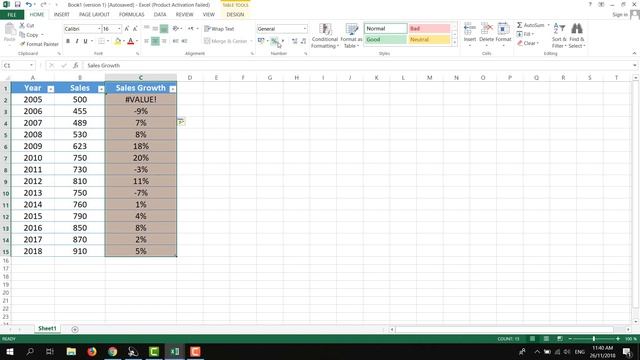Open Find & Select menu
Viewport: 640px width, 360px height.
(x=577, y=36)
